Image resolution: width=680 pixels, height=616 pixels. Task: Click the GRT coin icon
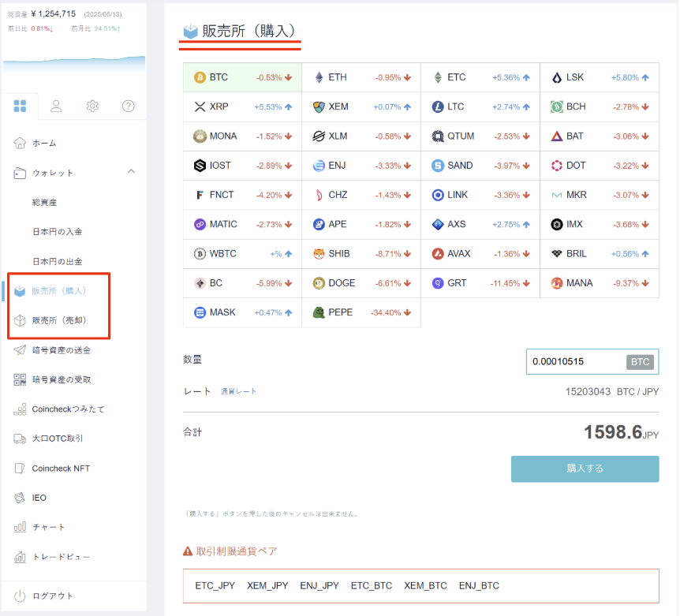tap(438, 283)
